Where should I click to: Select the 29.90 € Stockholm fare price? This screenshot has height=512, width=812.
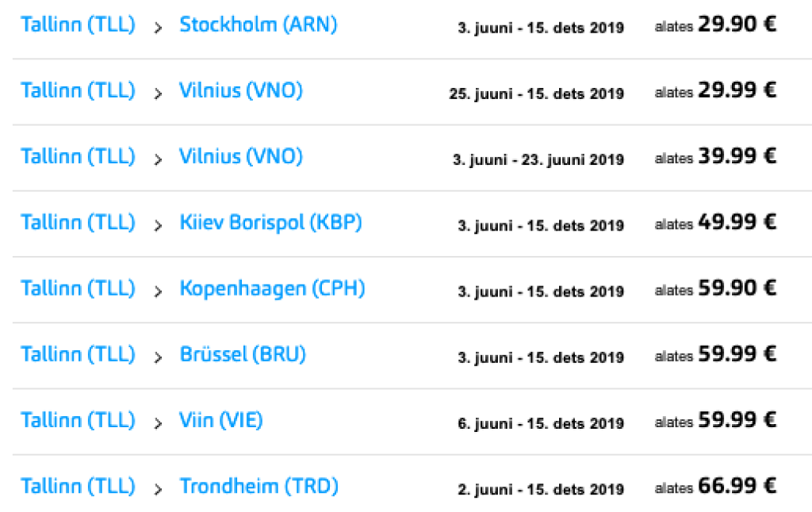pyautogui.click(x=737, y=24)
